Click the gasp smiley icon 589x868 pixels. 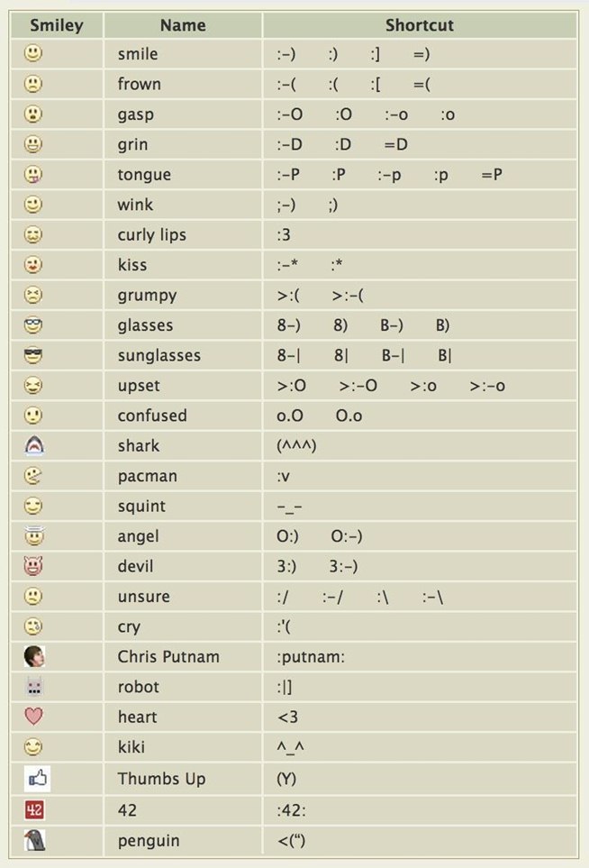coord(34,114)
